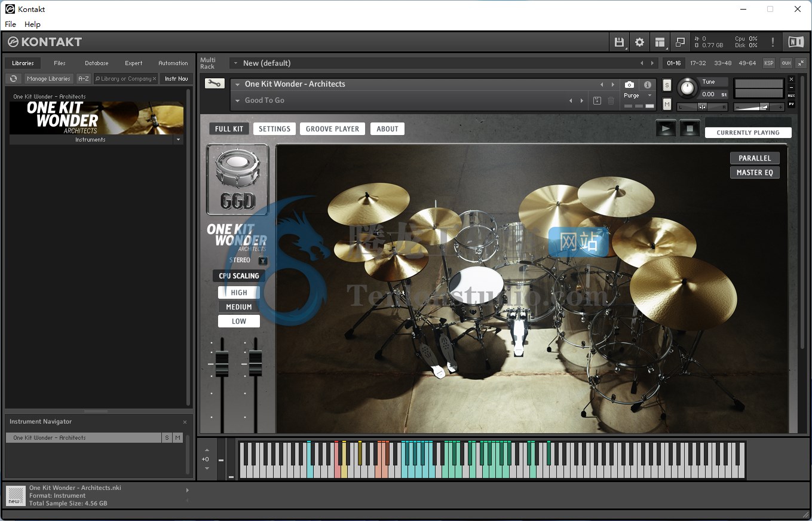
Task: Play the groove with play button
Action: tap(666, 128)
